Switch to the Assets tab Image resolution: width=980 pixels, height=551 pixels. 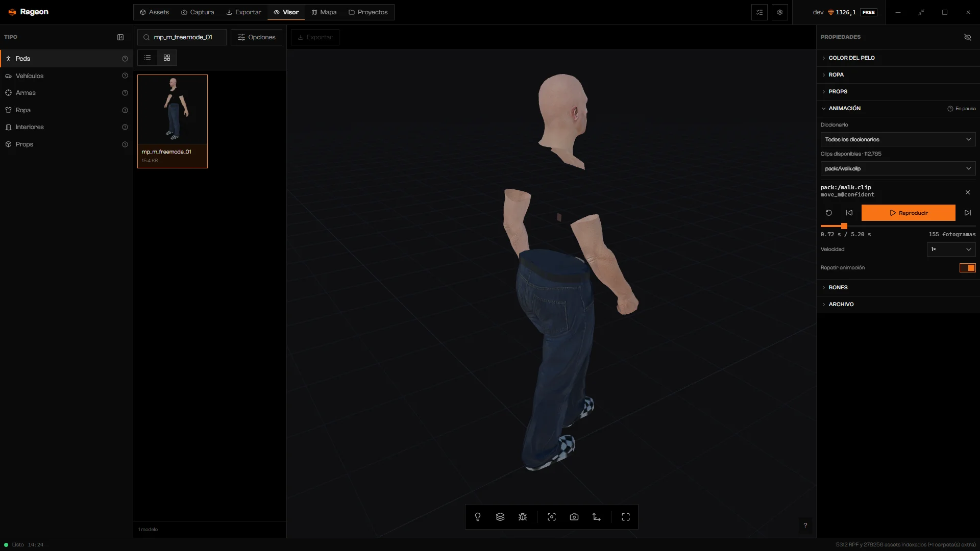pos(154,12)
